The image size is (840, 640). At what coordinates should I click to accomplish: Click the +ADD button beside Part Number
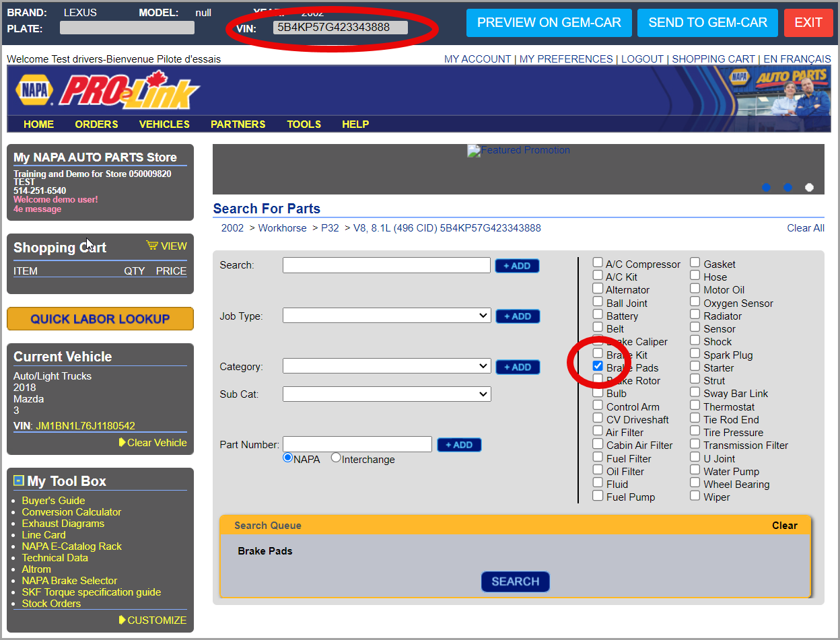click(459, 445)
